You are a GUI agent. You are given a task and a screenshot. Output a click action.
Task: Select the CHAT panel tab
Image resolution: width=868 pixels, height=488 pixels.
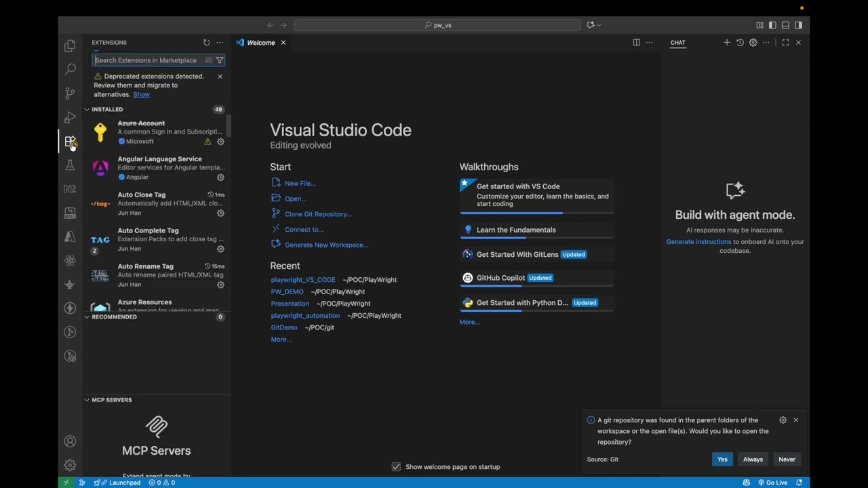677,42
